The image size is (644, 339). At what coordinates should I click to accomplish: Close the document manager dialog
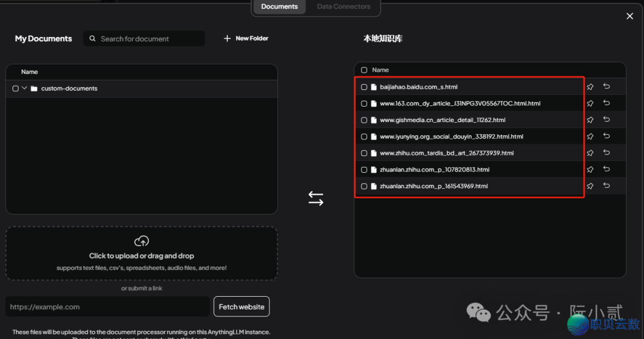pos(630,16)
